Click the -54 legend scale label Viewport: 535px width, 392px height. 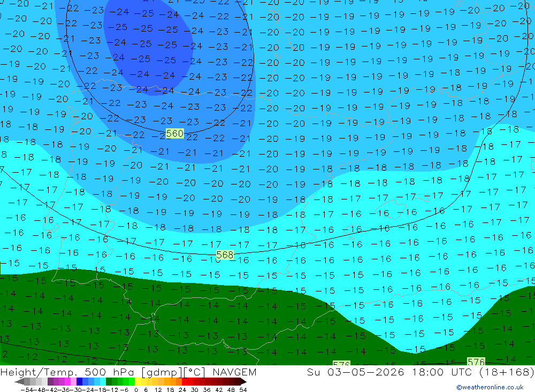tap(27, 390)
